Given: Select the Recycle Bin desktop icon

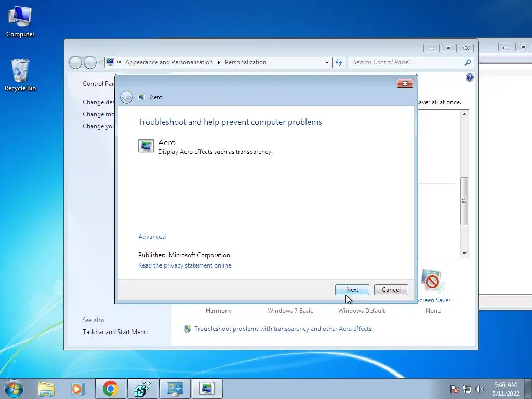Looking at the screenshot, I should click(x=20, y=75).
